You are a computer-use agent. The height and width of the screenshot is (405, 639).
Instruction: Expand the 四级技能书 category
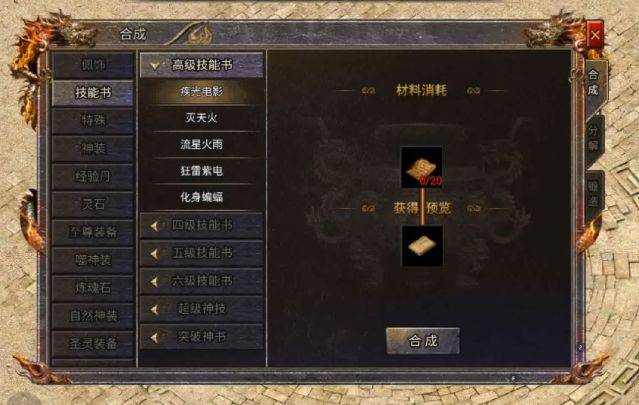(x=201, y=225)
